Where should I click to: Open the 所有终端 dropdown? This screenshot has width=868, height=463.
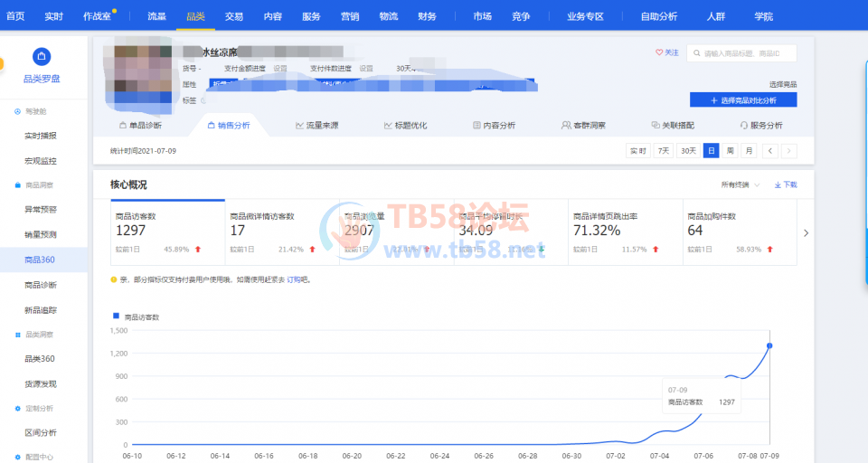741,184
